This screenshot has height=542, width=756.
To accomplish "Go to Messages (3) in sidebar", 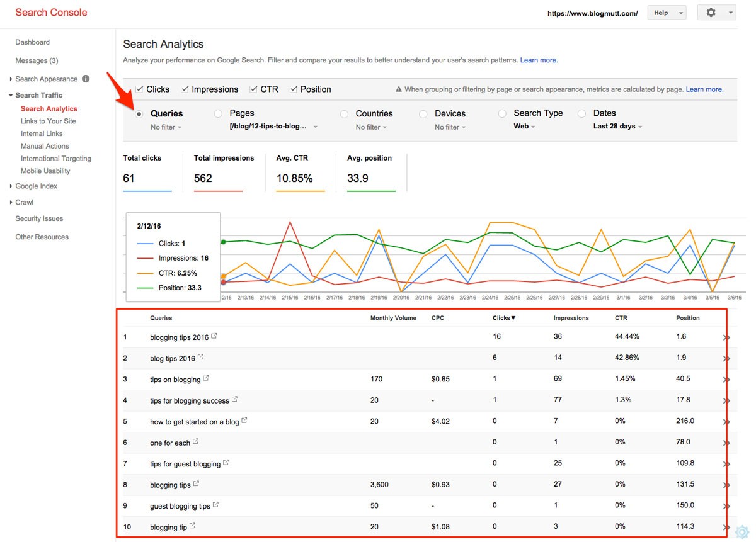I will 37,60.
